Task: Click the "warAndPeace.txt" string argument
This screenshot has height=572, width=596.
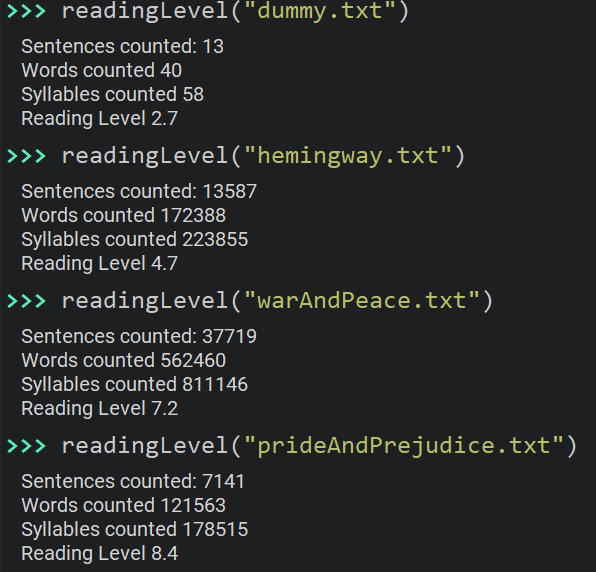Action: pyautogui.click(x=362, y=301)
